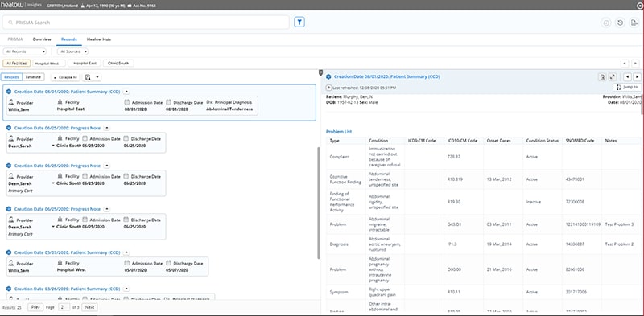The image size is (644, 316).
Task: Click the Jump to button
Action: tap(627, 87)
